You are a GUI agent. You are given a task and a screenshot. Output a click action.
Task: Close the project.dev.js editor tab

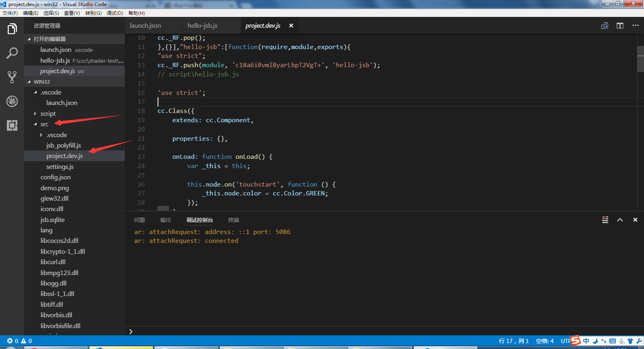tap(291, 26)
